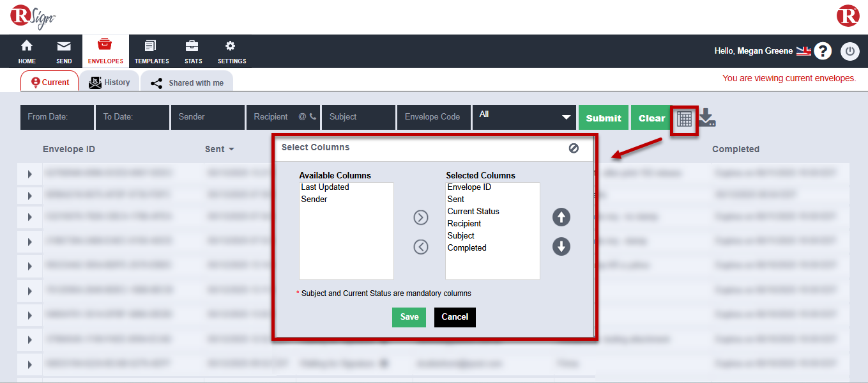The image size is (868, 383).
Task: Open the column selector grid icon
Action: click(x=684, y=118)
